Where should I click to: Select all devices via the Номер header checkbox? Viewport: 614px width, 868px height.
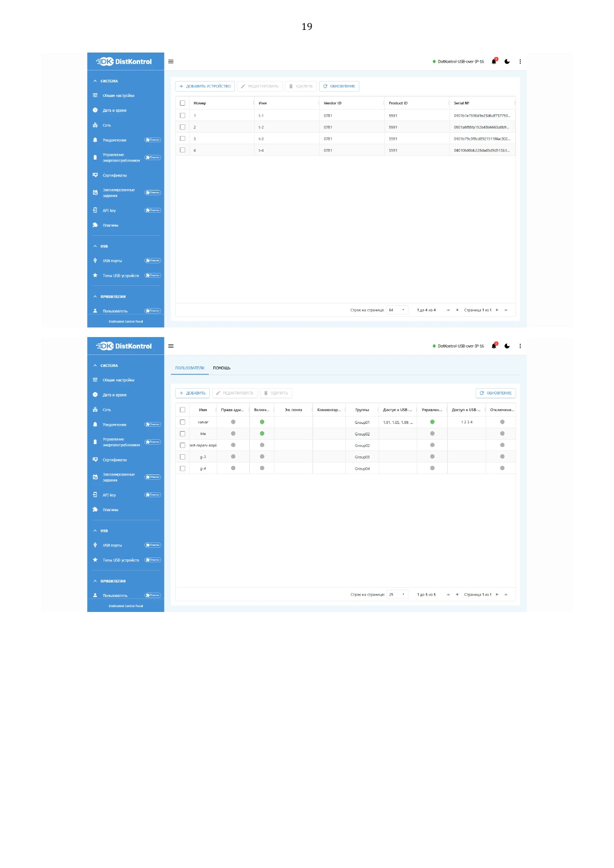point(182,103)
